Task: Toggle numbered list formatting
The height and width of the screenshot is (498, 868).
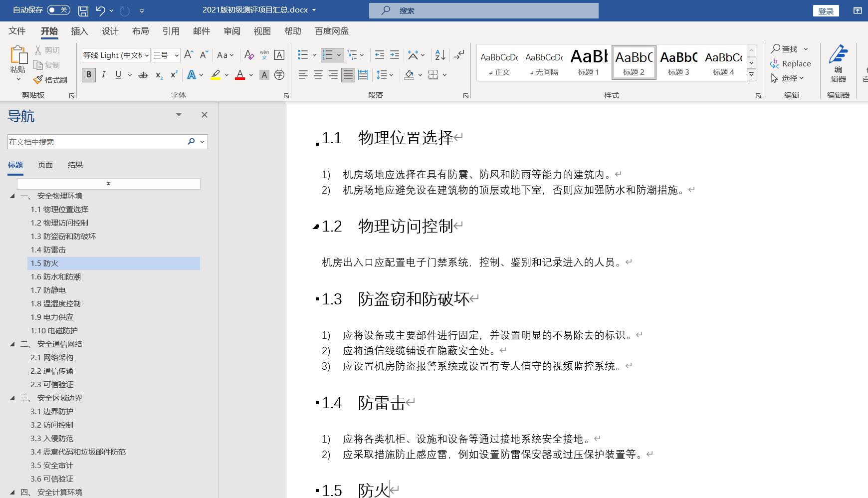Action: point(327,55)
